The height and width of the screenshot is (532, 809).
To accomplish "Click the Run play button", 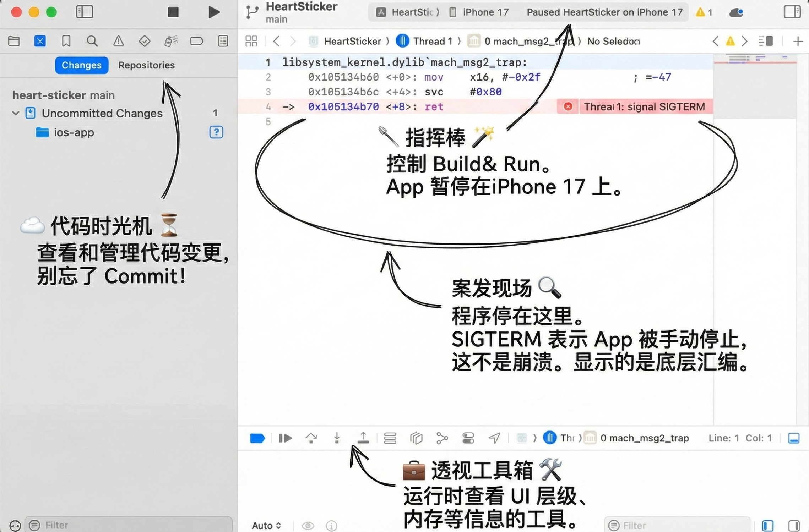I will click(213, 12).
